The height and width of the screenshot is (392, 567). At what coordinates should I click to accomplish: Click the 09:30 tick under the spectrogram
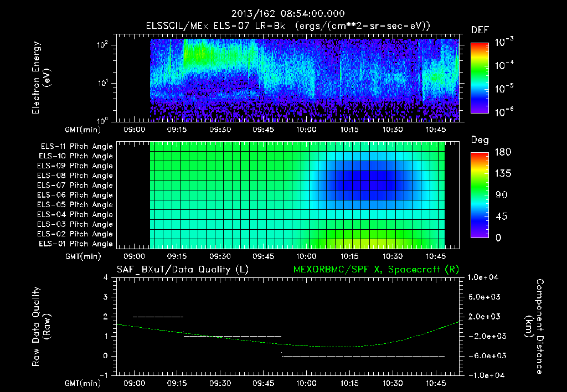coord(220,130)
